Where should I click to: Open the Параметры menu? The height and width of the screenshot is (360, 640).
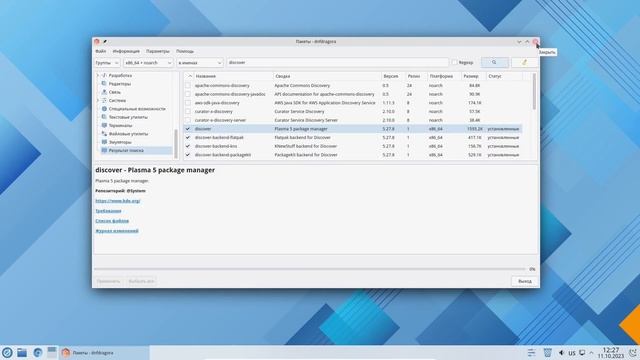(158, 51)
